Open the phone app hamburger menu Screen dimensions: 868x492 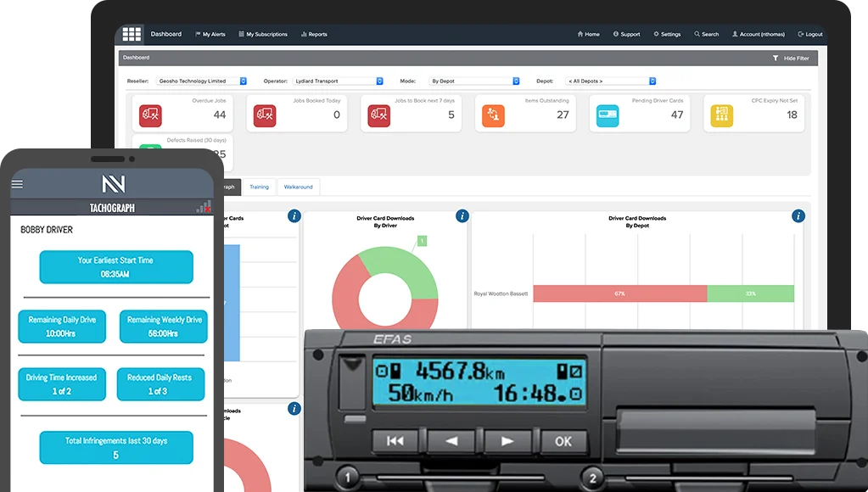(x=17, y=184)
